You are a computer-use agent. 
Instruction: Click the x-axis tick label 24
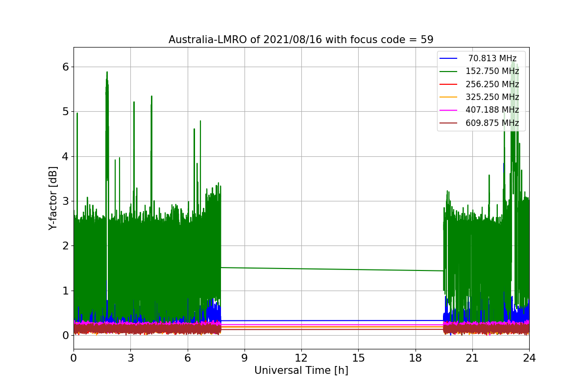coord(529,358)
